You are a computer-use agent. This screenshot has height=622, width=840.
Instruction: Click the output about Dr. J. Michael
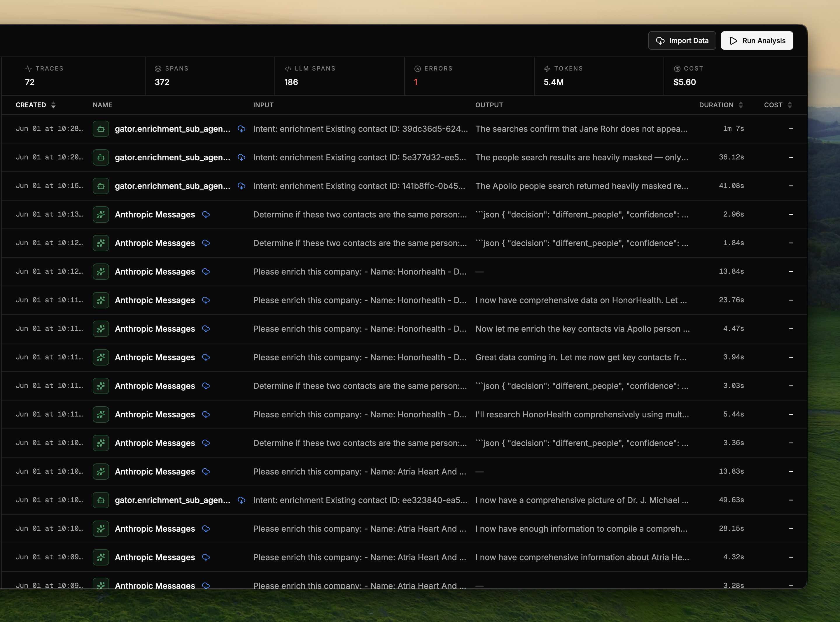tap(582, 500)
